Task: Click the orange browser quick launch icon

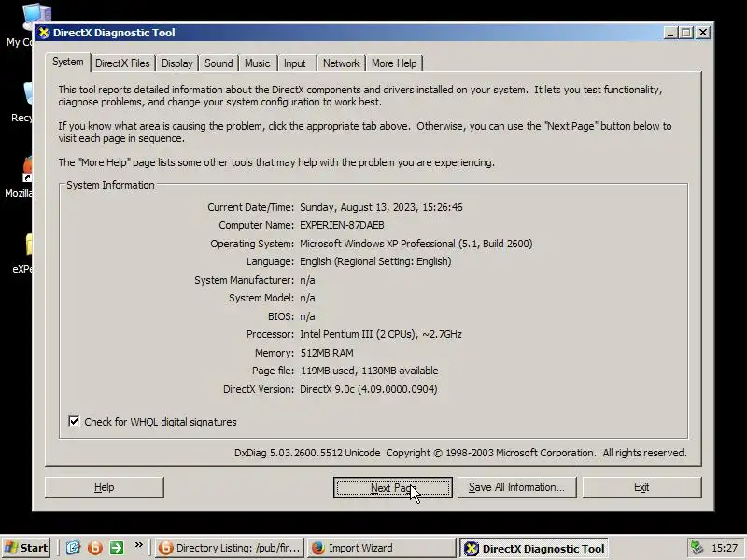Action: pyautogui.click(x=95, y=548)
